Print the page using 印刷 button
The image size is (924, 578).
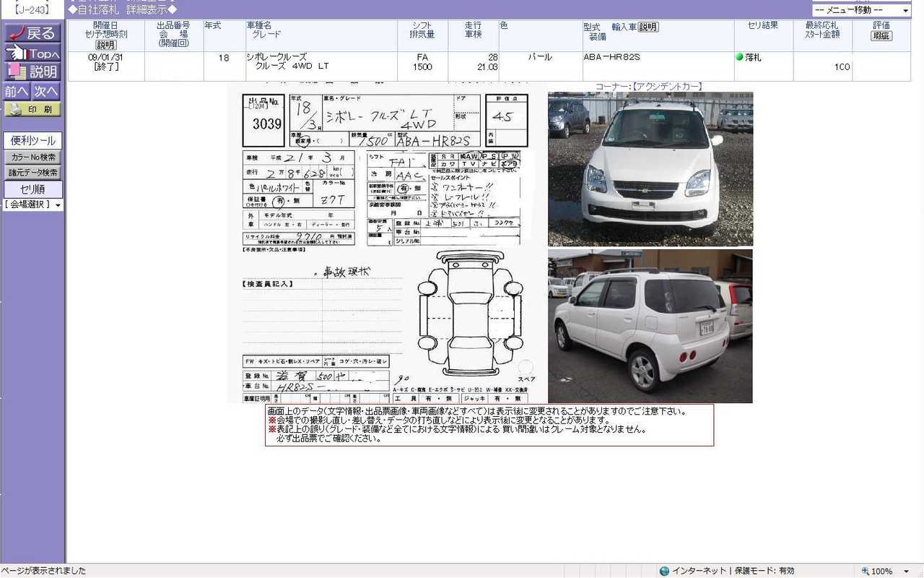pos(32,110)
